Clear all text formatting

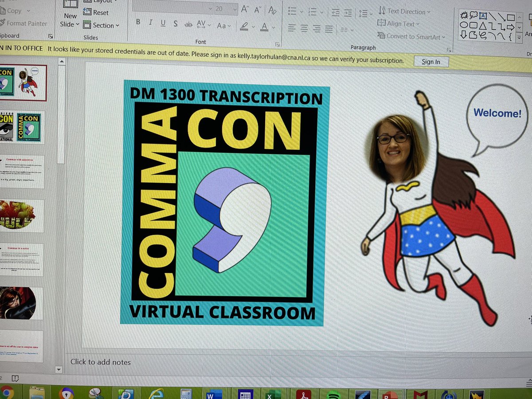click(272, 10)
